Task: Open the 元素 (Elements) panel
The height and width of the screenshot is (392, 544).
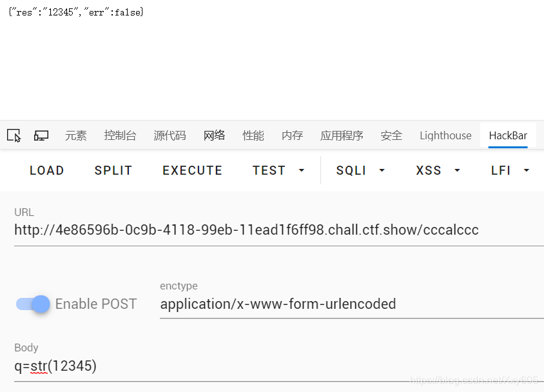Action: point(75,135)
